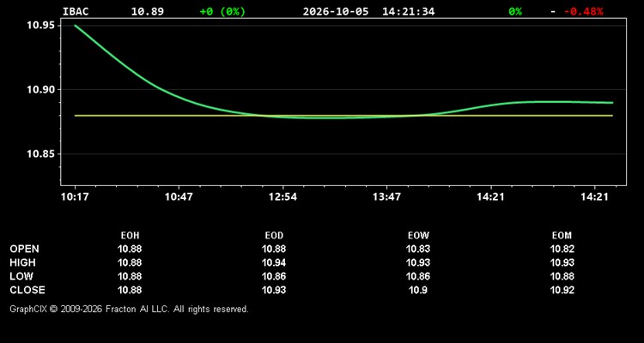The height and width of the screenshot is (343, 644).
Task: Select the current price 10.89 in header
Action: [x=148, y=11]
